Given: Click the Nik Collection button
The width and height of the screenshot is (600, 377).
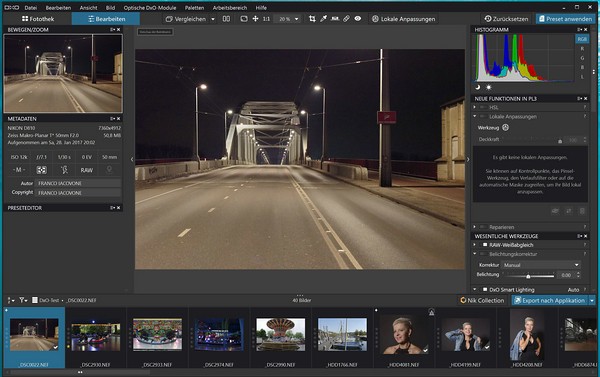Looking at the screenshot, I should [482, 300].
